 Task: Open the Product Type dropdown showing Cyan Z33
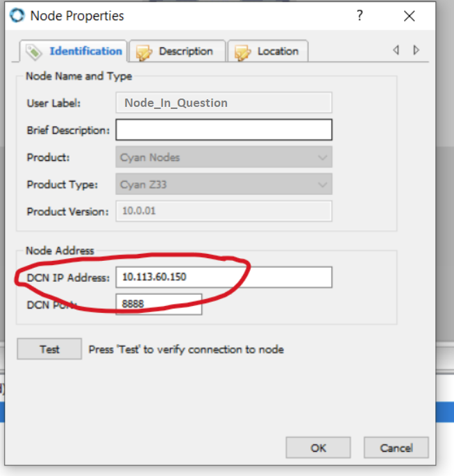[224, 184]
